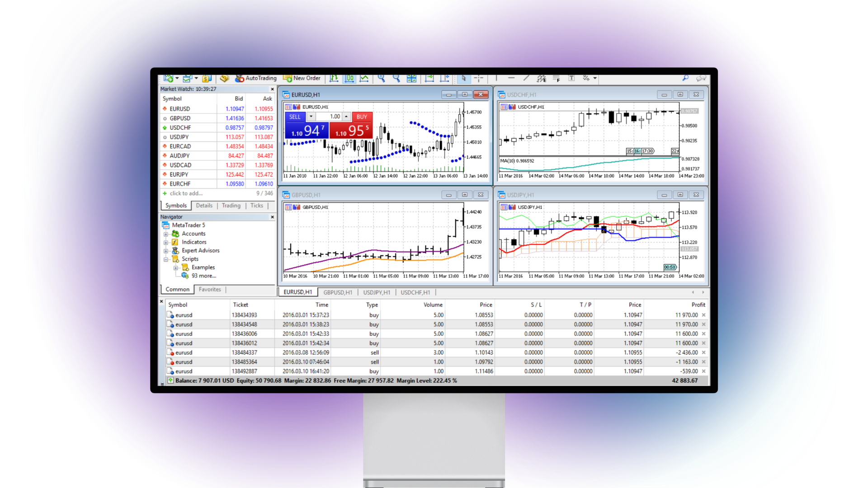Select the crosshair cursor tool
This screenshot has height=488, width=868.
click(479, 78)
